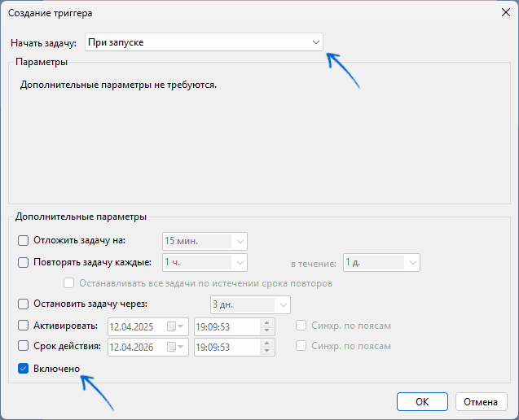
Task: Expand the Начать задачу dropdown list
Action: point(315,42)
